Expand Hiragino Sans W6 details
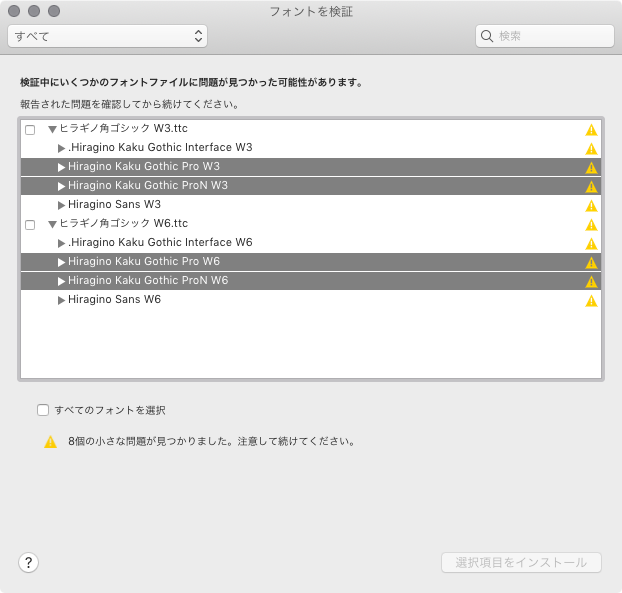 coord(61,300)
